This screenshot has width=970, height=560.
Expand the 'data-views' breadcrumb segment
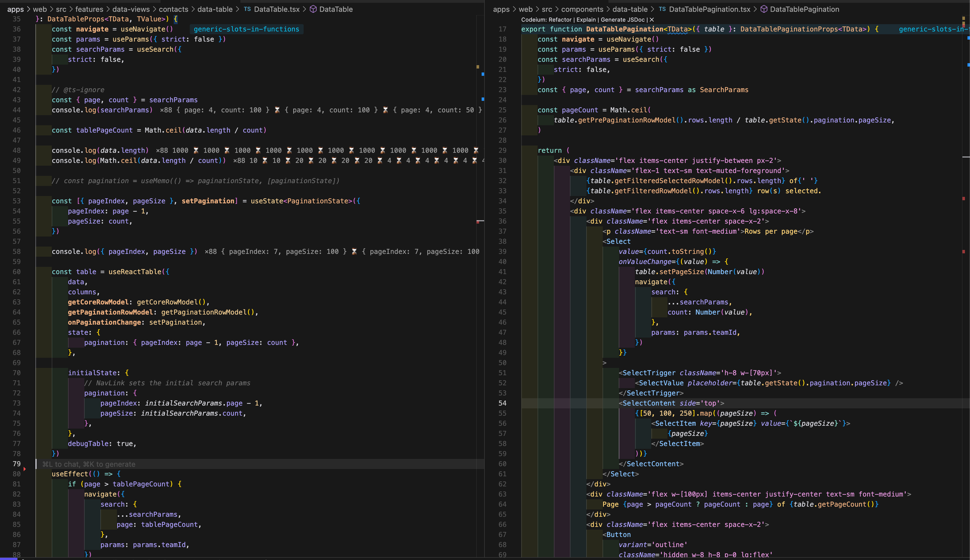tap(131, 9)
